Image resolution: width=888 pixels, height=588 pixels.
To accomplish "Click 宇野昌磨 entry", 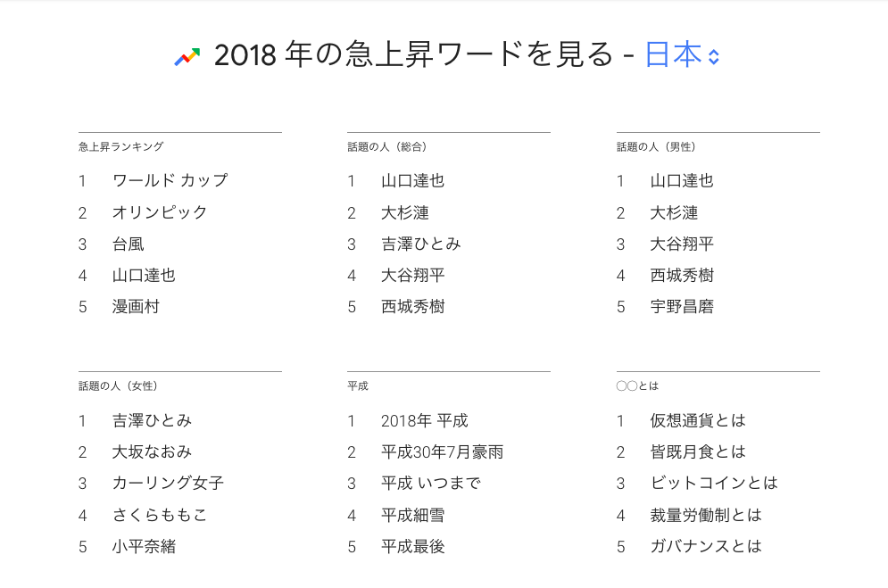I will click(x=682, y=307).
